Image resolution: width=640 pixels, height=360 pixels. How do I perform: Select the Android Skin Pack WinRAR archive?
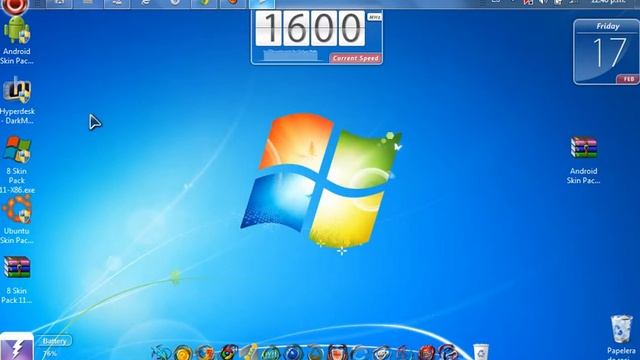(584, 160)
